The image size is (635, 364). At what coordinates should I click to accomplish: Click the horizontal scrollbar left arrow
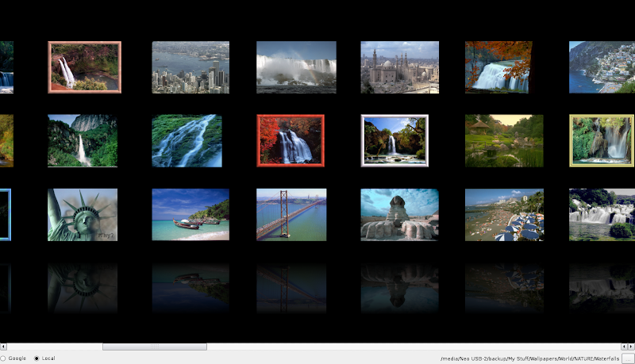[3, 347]
